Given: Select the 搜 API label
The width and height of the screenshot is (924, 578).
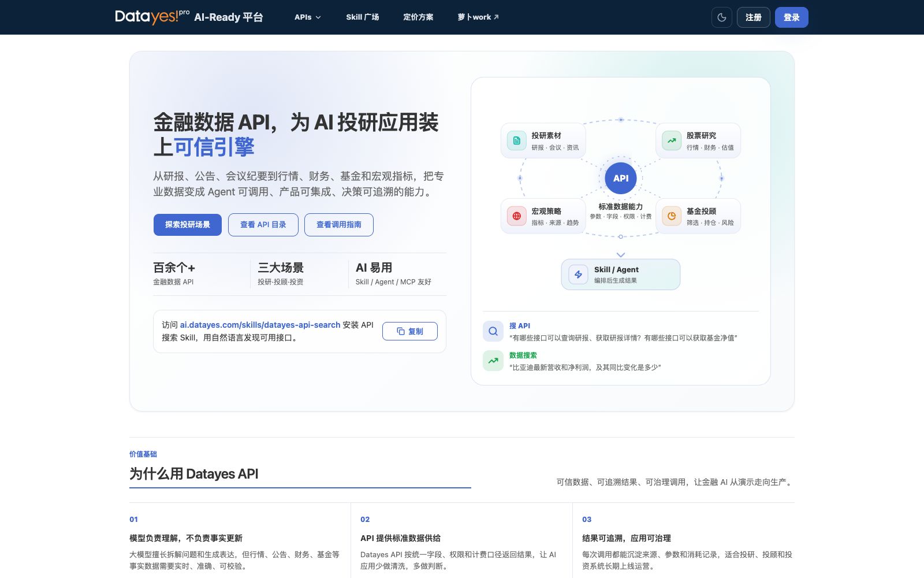Looking at the screenshot, I should [520, 326].
